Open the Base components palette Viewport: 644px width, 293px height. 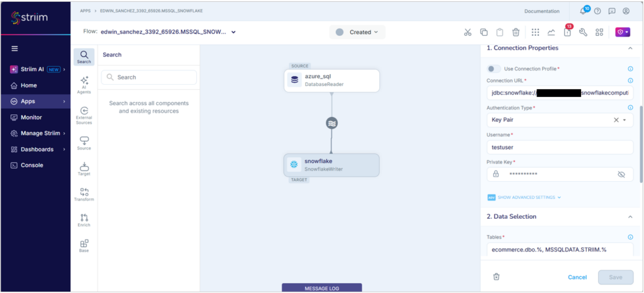coord(84,246)
